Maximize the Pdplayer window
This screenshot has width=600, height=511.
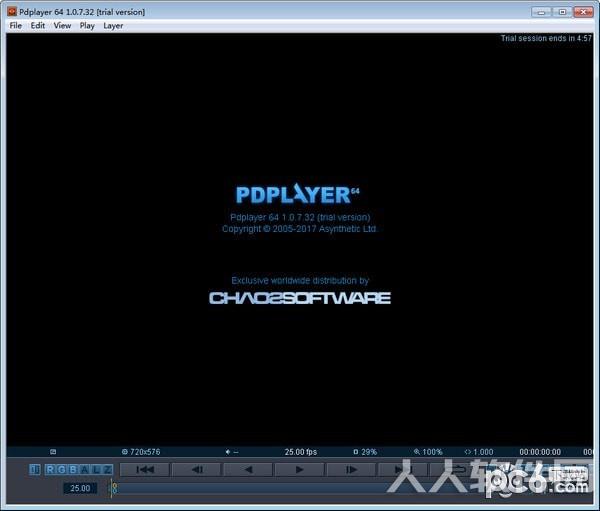(562, 12)
